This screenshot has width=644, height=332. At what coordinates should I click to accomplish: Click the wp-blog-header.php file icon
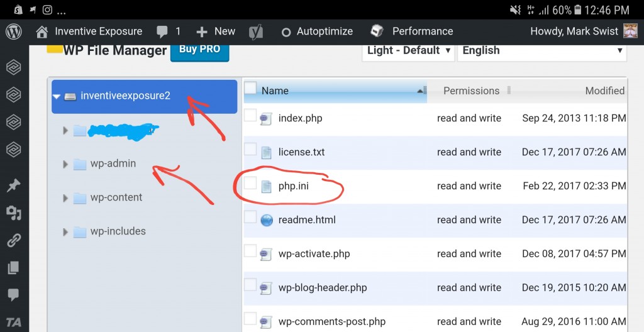point(266,289)
